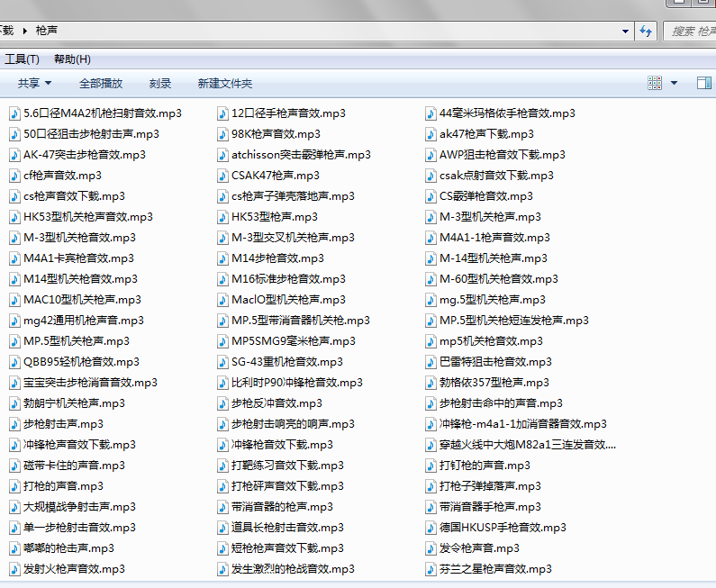Image resolution: width=716 pixels, height=588 pixels.
Task: Select icon of CSAK47枪声.mp3
Action: pos(222,176)
